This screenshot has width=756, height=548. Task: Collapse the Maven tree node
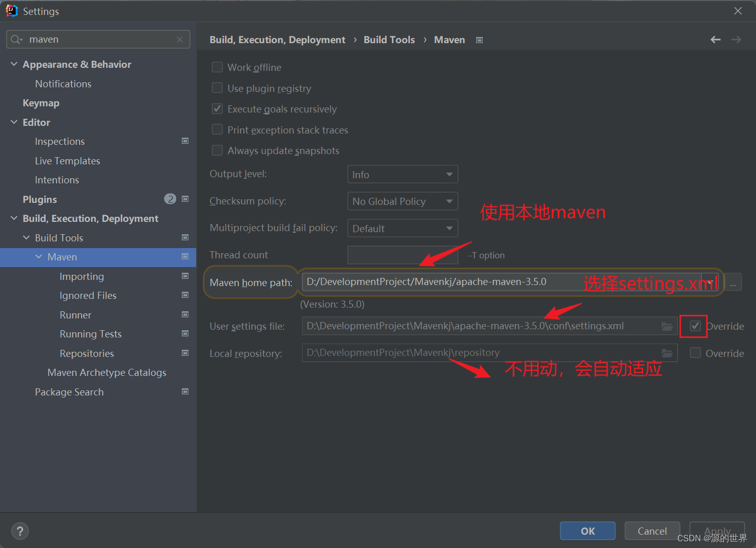point(39,257)
